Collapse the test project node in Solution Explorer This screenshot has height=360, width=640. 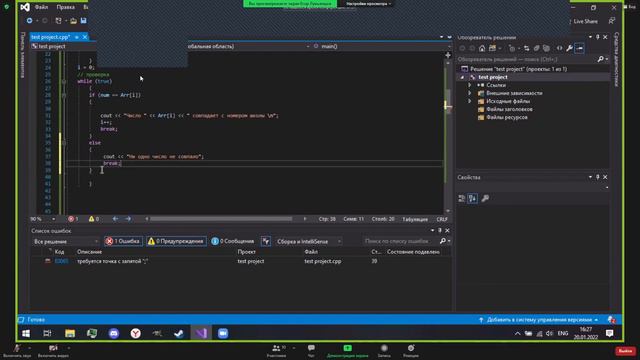462,77
